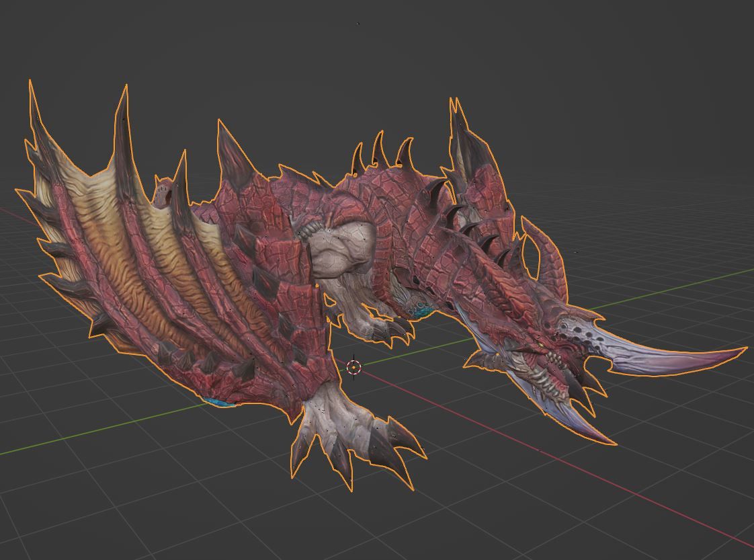Click the teal patch under the belly
The height and width of the screenshot is (560, 754).
pos(421,311)
